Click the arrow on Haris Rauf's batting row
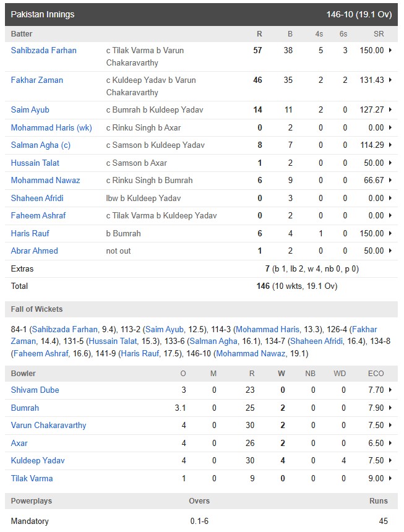The height and width of the screenshot is (532, 404). [x=390, y=234]
